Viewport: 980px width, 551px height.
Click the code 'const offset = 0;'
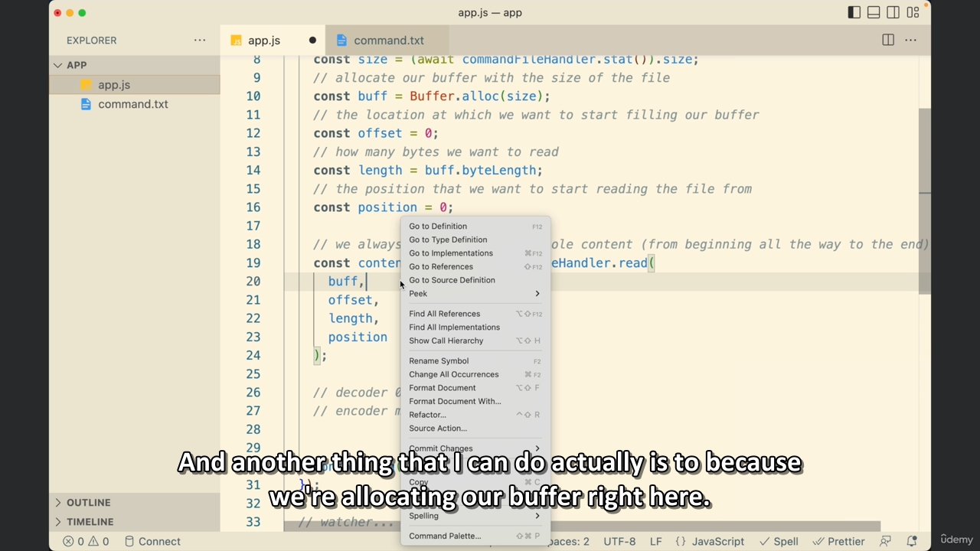click(376, 133)
